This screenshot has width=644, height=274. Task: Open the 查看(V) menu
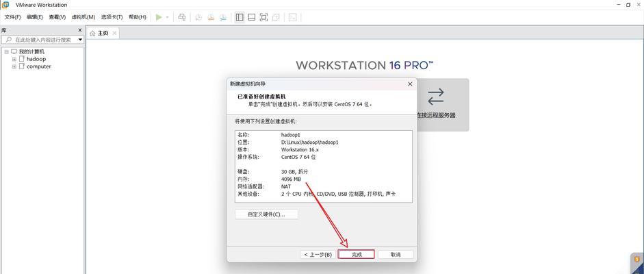tap(57, 17)
